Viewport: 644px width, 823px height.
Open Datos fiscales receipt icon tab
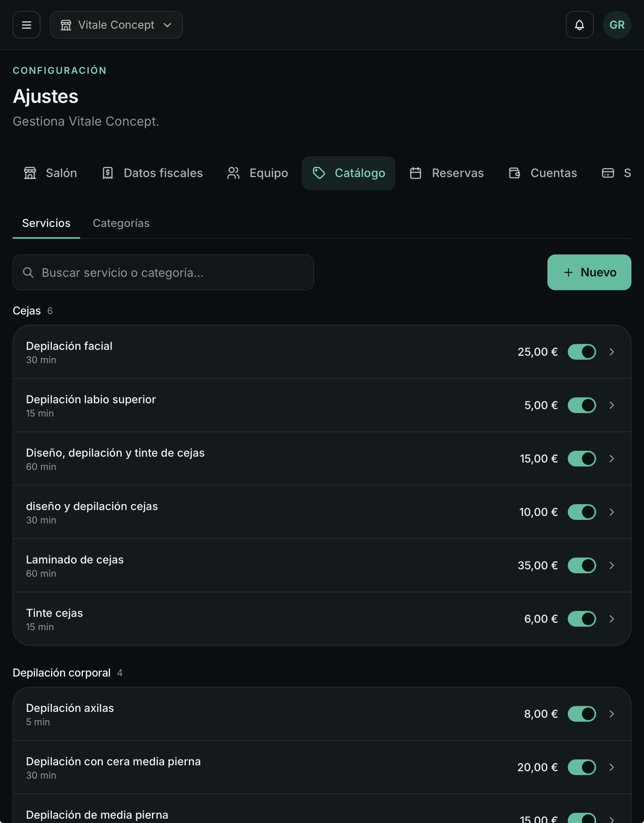(x=152, y=173)
